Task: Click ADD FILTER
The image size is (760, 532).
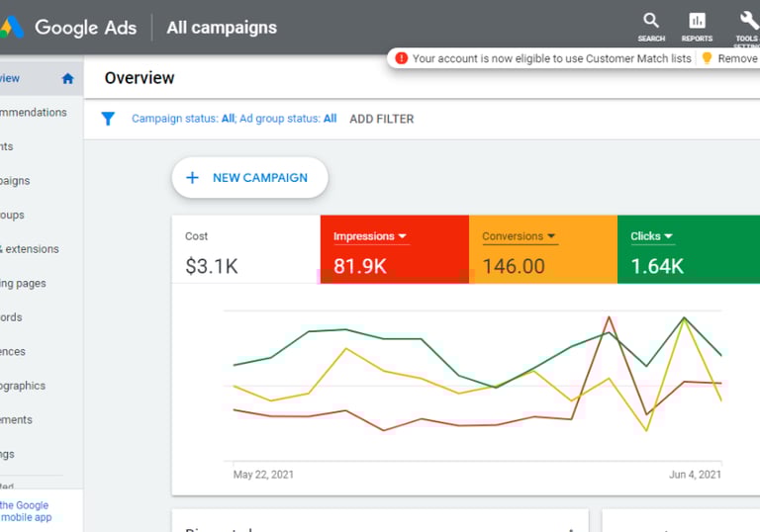Action: tap(381, 119)
